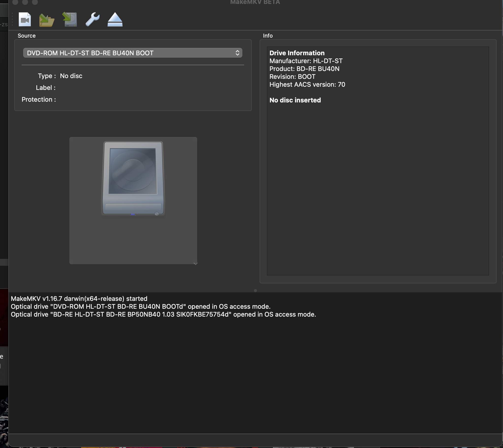Screen dimensions: 503x448
Task: Click 'Highest AACS version: 70' text
Action: pyautogui.click(x=307, y=84)
